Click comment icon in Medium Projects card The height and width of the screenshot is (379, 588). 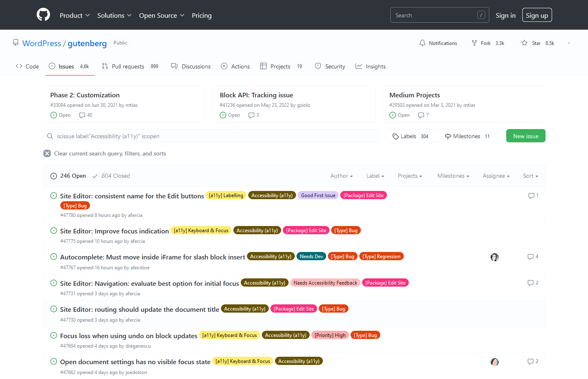point(421,115)
